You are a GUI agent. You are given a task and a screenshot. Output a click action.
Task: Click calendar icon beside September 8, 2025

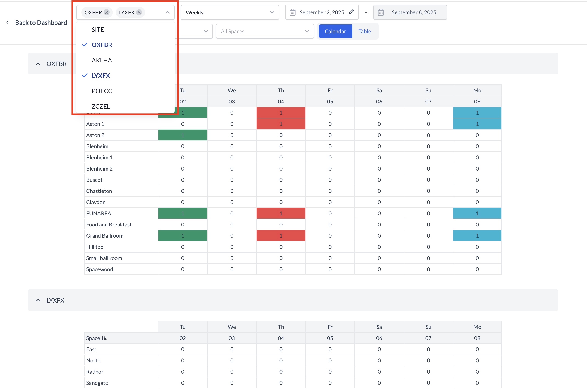coord(381,12)
